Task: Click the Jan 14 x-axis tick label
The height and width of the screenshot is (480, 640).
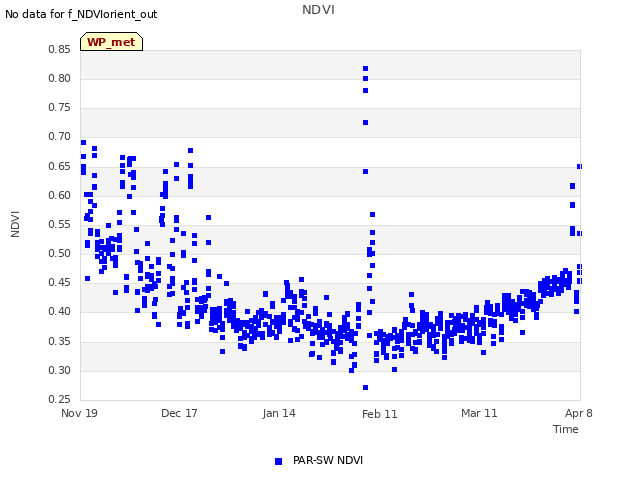Action: pyautogui.click(x=279, y=413)
